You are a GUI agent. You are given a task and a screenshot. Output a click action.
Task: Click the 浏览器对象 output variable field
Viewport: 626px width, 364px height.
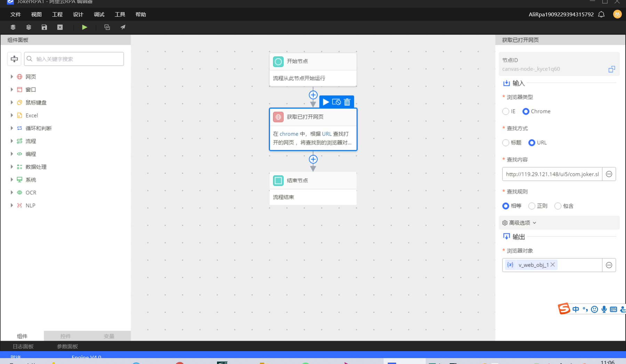(552, 265)
